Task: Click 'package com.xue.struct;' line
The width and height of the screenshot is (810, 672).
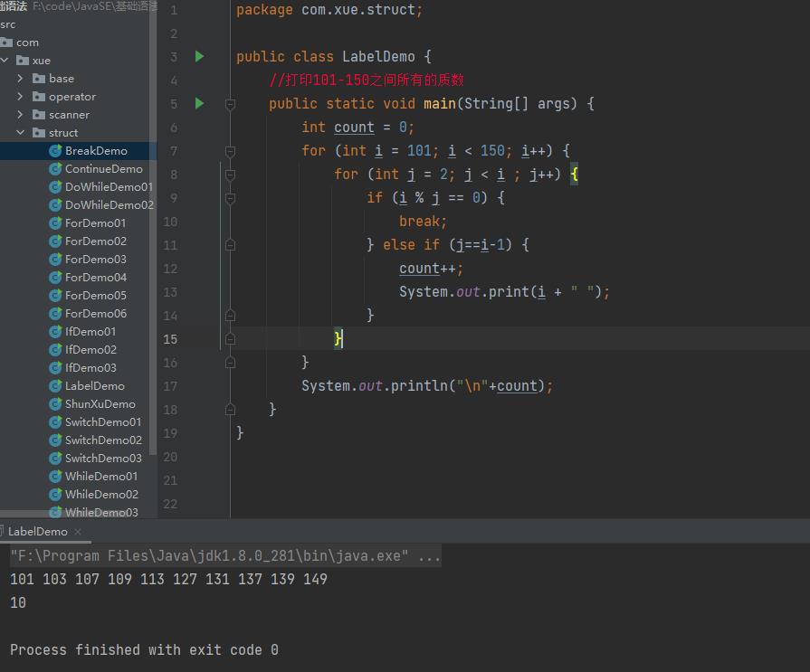Action: (x=329, y=10)
